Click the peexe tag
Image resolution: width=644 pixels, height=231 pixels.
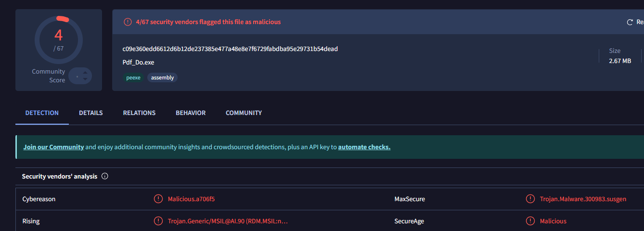(x=133, y=77)
